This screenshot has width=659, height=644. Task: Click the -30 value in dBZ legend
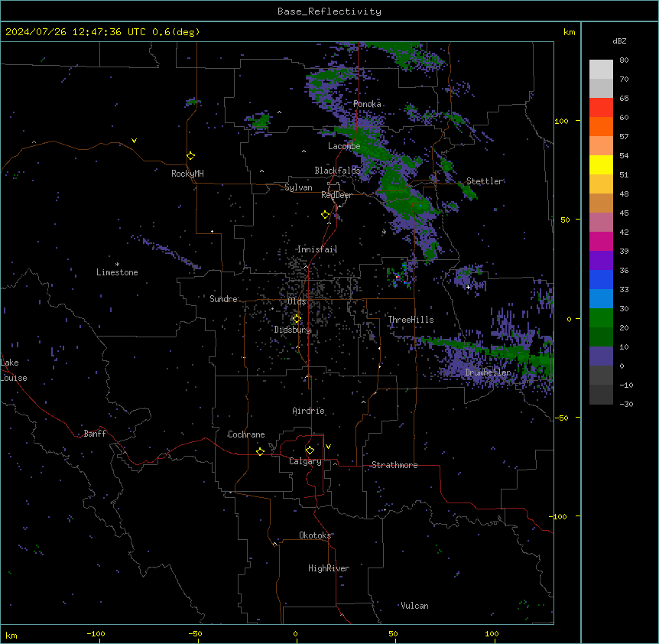click(626, 404)
